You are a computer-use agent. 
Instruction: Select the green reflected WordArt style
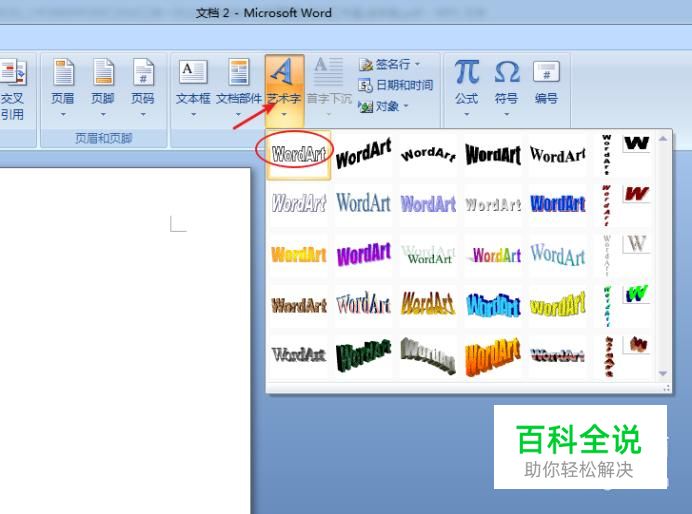[x=428, y=255]
